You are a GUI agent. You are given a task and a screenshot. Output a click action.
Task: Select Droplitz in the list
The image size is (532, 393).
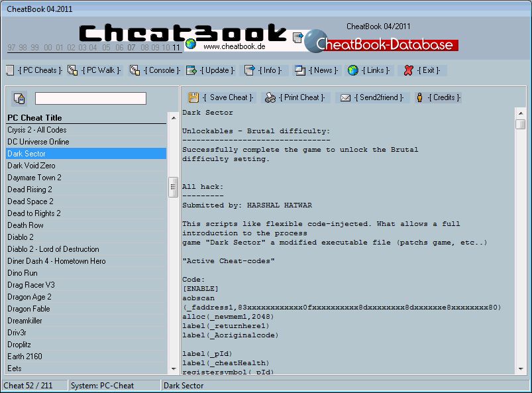point(87,345)
